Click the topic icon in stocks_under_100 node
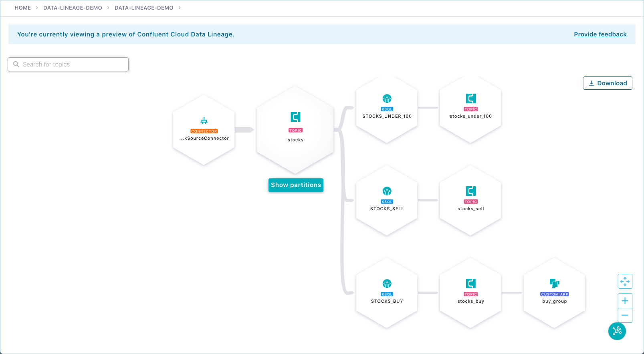Image resolution: width=644 pixels, height=354 pixels. tap(471, 99)
